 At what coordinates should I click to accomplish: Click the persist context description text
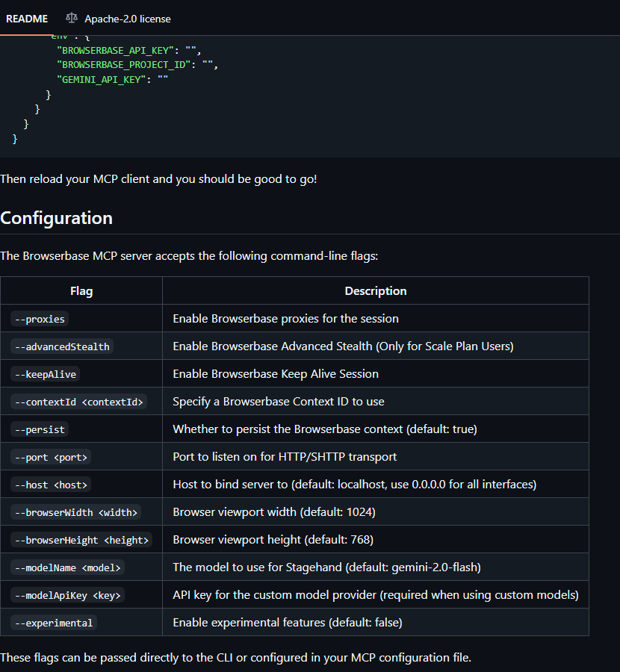tap(325, 429)
